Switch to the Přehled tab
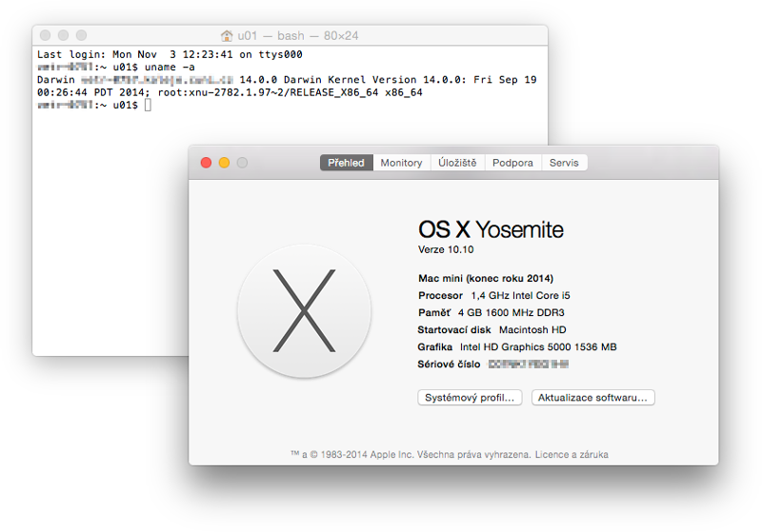Screen dimensions: 762x532 click(346, 163)
